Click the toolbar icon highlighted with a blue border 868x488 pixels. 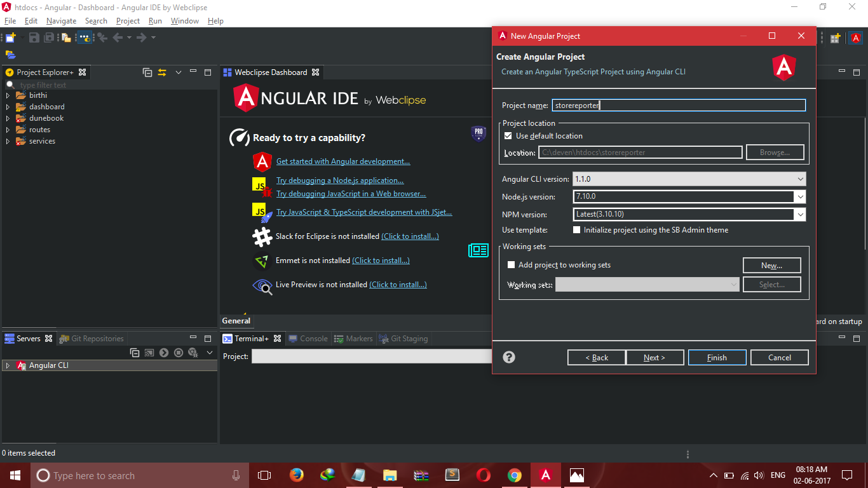[x=85, y=37]
